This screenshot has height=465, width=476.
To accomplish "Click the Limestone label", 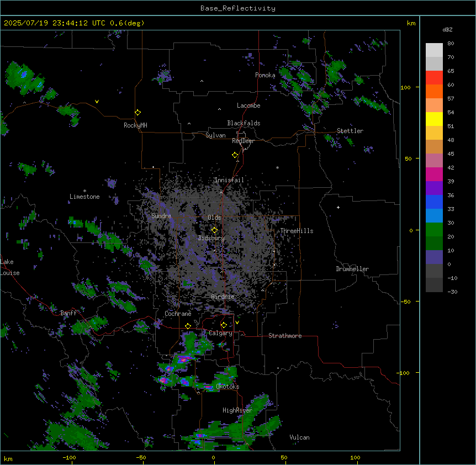I will [84, 197].
